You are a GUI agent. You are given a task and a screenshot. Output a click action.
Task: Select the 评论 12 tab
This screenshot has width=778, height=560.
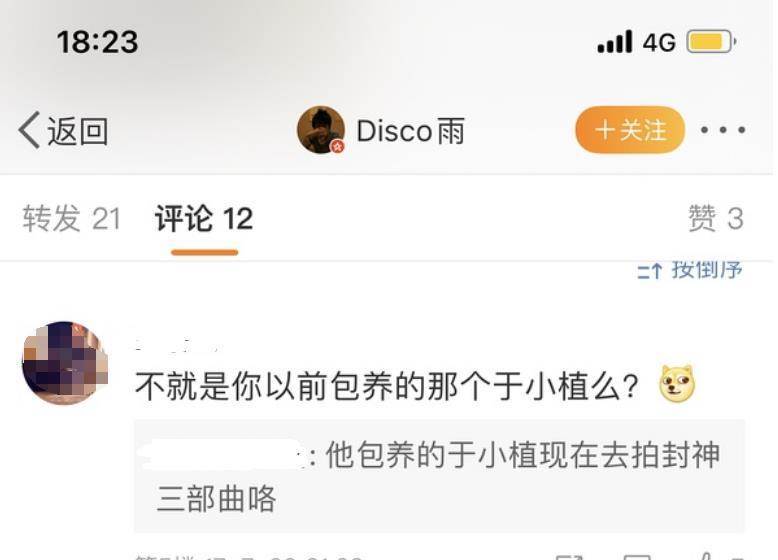pyautogui.click(x=204, y=218)
